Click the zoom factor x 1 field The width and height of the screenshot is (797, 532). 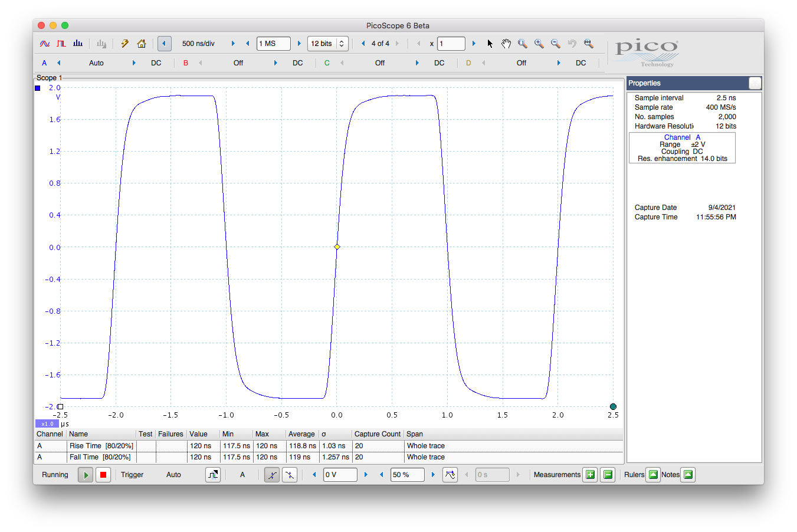click(451, 44)
